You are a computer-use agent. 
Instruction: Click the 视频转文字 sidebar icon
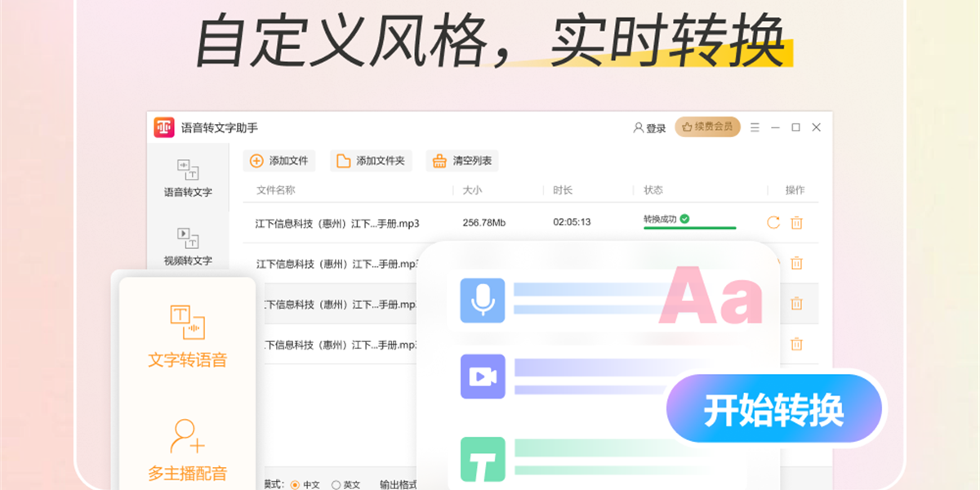(188, 238)
